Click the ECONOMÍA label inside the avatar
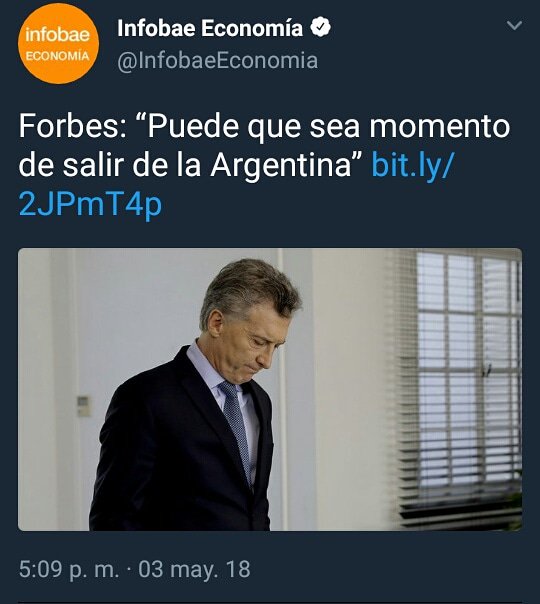This screenshot has height=604, width=540. [x=57, y=56]
